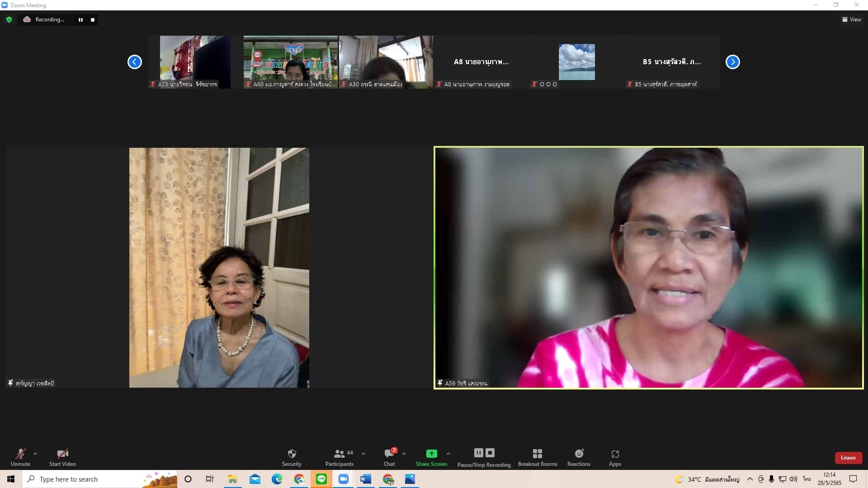868x488 pixels.
Task: Start Video with the camera toggle
Action: click(62, 454)
